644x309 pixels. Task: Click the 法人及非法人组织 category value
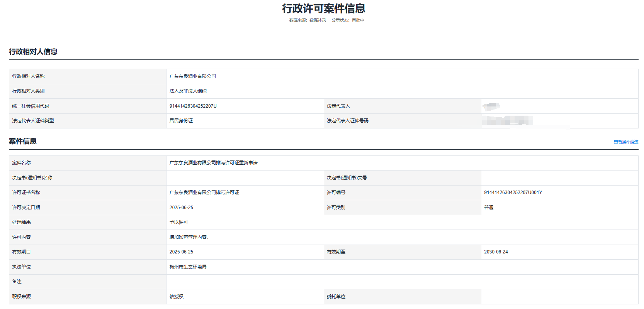(x=188, y=91)
